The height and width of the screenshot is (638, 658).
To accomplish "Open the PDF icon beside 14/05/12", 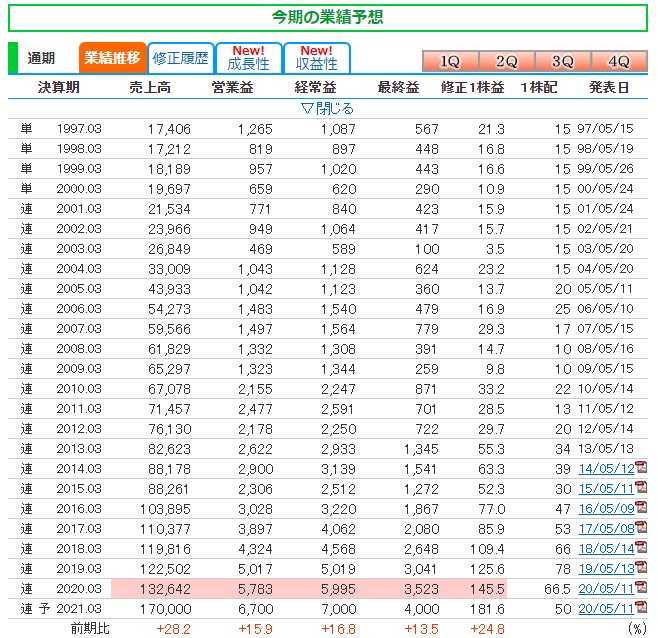I will click(641, 468).
